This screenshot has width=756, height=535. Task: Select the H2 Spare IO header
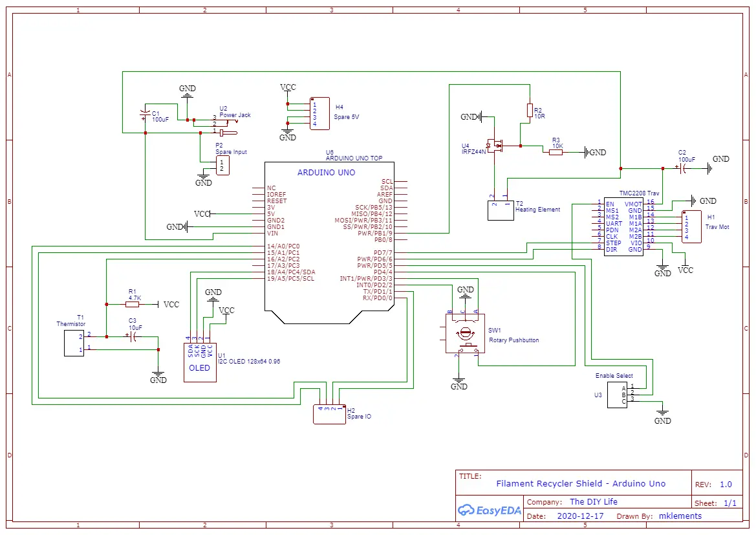329,414
